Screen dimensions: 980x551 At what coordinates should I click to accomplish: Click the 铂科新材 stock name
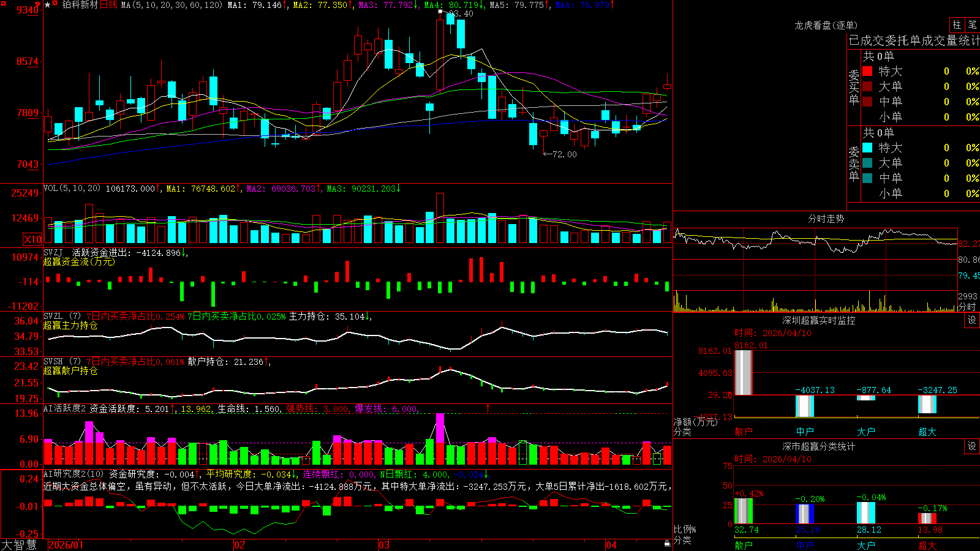(80, 5)
